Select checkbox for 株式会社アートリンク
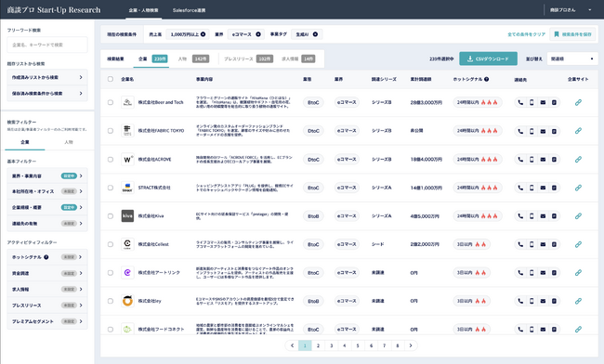 tap(111, 273)
